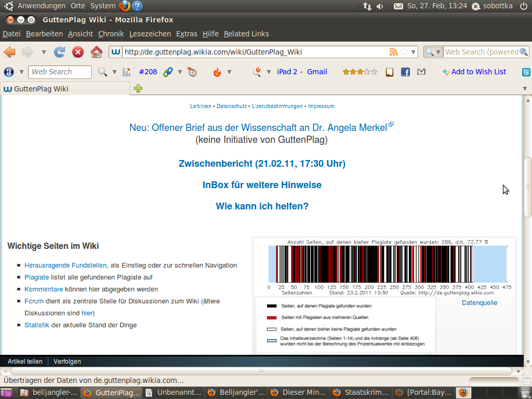Click Add to Wish List
Image resolution: width=532 pixels, height=399 pixels.
tap(474, 72)
